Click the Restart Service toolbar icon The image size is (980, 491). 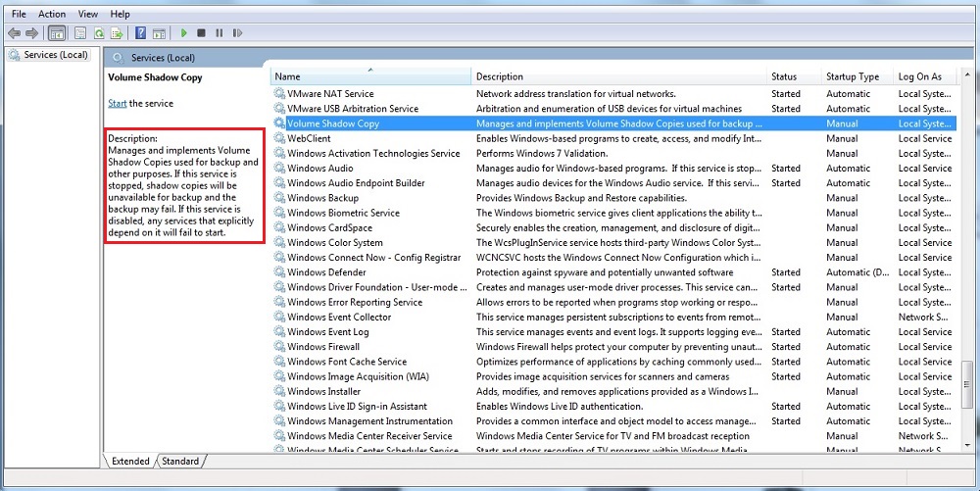(237, 33)
